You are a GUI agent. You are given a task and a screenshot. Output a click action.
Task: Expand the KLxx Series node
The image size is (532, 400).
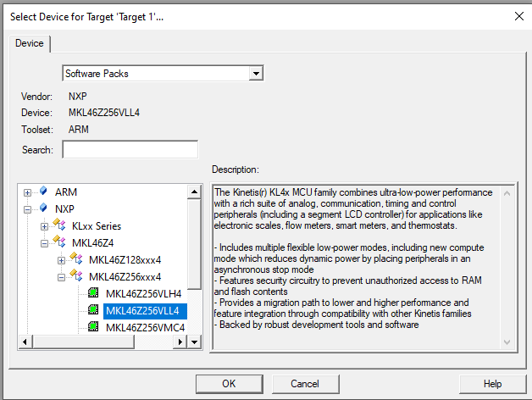pos(45,226)
